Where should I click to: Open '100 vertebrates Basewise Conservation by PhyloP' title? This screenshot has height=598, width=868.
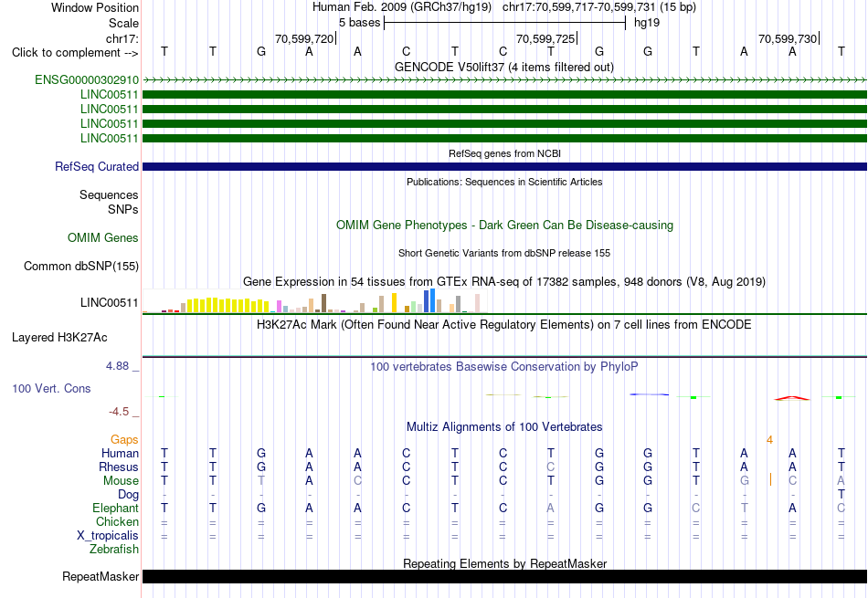pyautogui.click(x=504, y=367)
